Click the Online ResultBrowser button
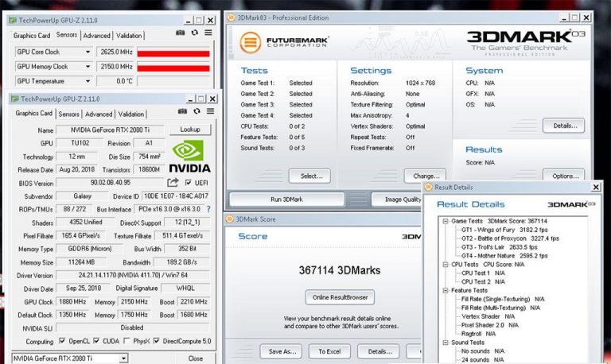Screen dimensions: 611x364 pyautogui.click(x=340, y=297)
